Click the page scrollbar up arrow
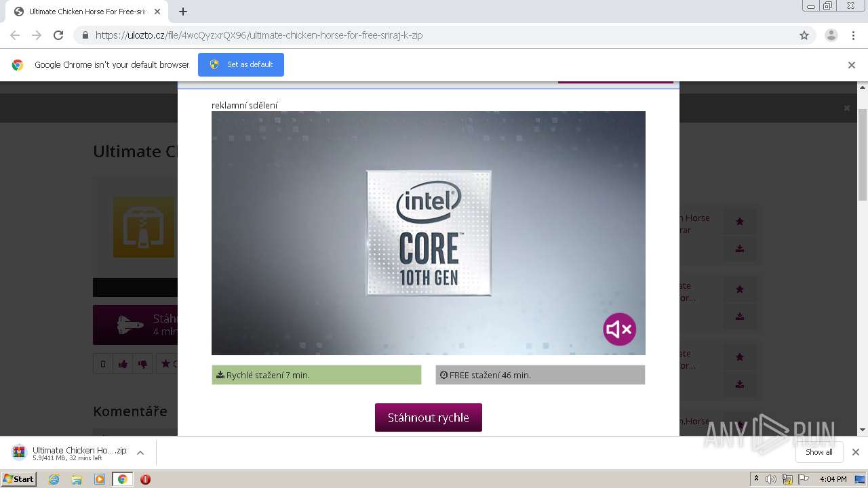 (863, 87)
